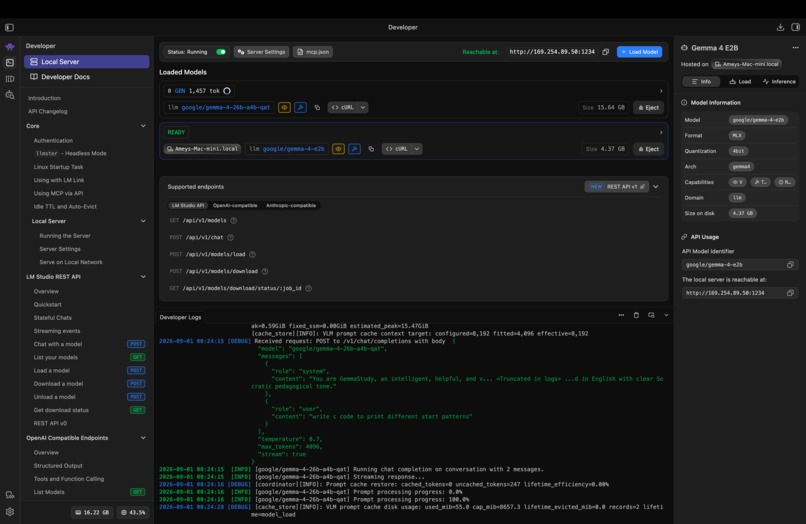This screenshot has width=806, height=524.
Task: Toggle the left sidebar panel icon
Action: click(9, 27)
